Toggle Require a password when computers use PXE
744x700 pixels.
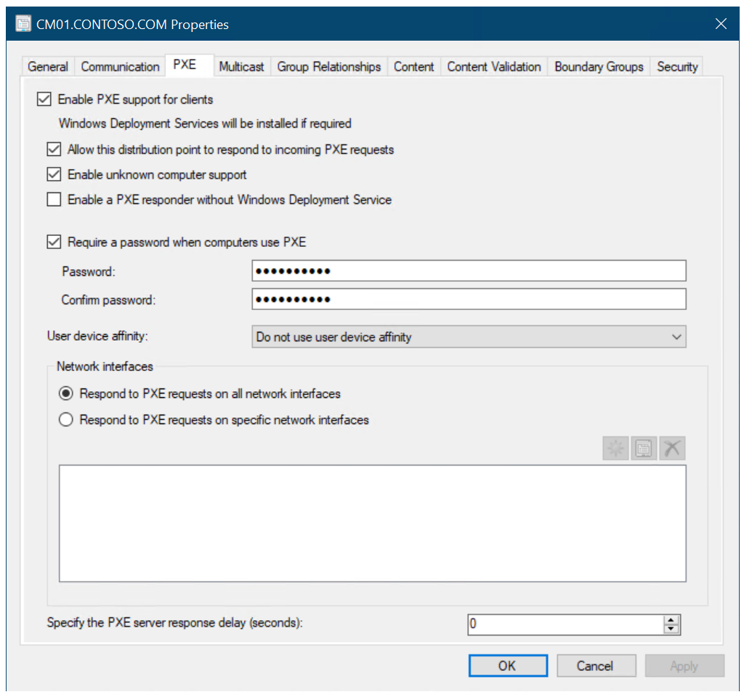coord(54,243)
